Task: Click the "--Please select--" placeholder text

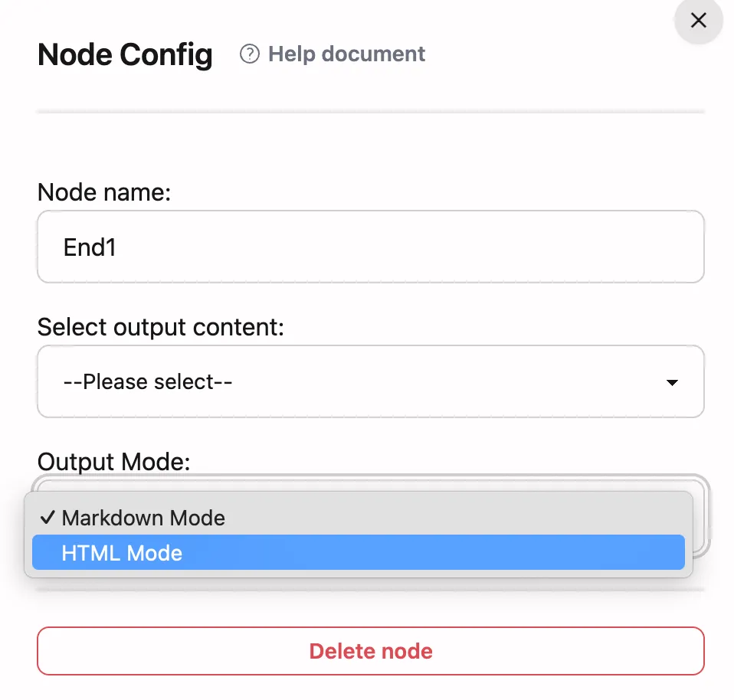Action: tap(148, 381)
